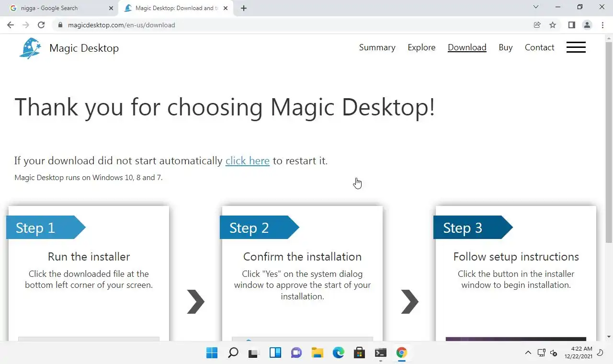This screenshot has height=364, width=613.
Task: Click the 'Follow setup instructions' heading
Action: pyautogui.click(x=516, y=257)
